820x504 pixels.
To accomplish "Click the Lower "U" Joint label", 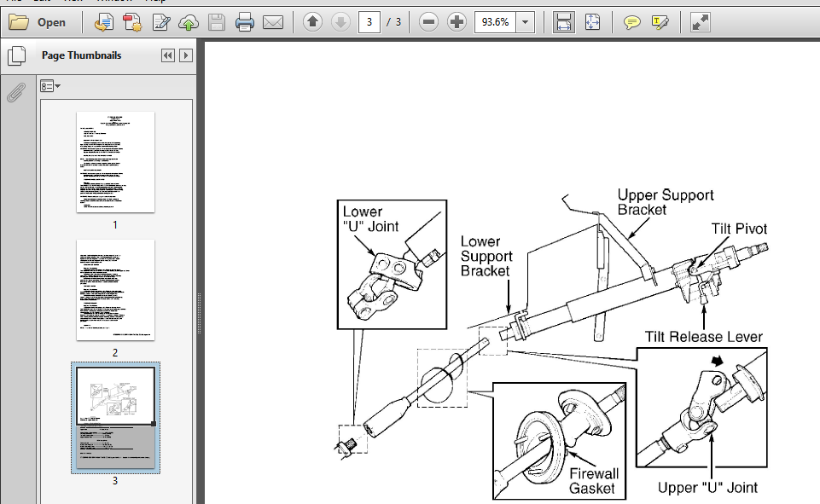I will (370, 219).
